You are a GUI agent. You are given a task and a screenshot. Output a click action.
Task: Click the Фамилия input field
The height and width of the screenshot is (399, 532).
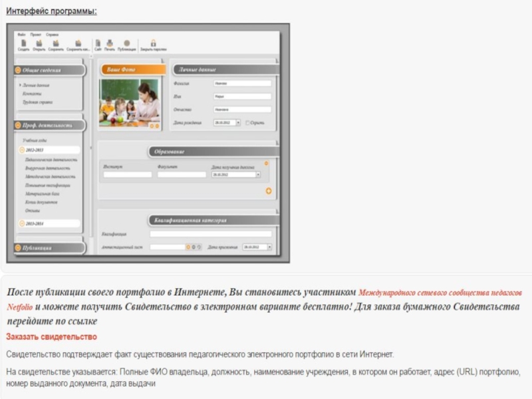[242, 84]
